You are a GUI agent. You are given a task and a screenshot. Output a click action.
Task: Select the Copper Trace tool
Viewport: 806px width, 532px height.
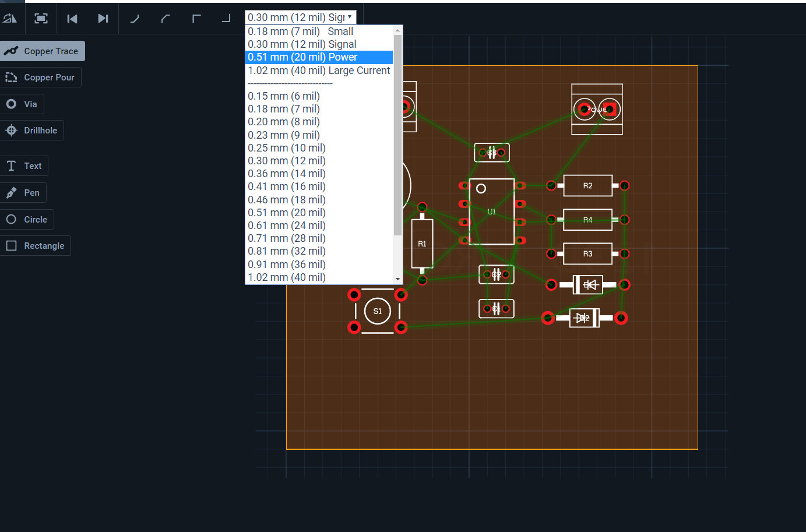tap(43, 51)
